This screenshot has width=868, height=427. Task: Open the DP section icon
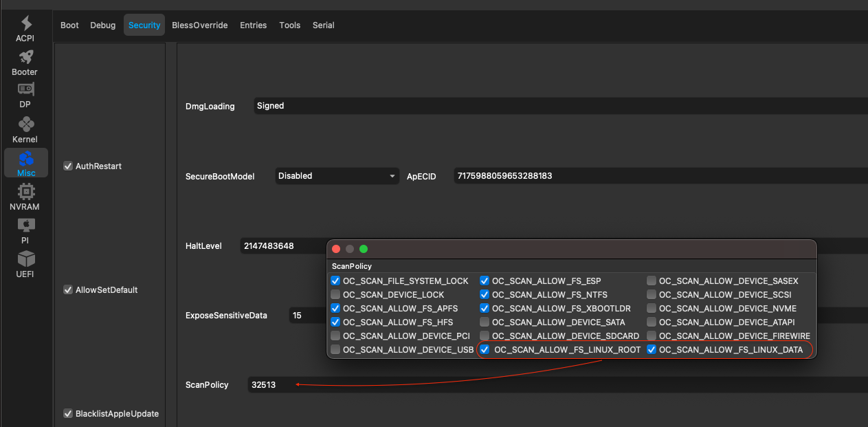tap(25, 90)
